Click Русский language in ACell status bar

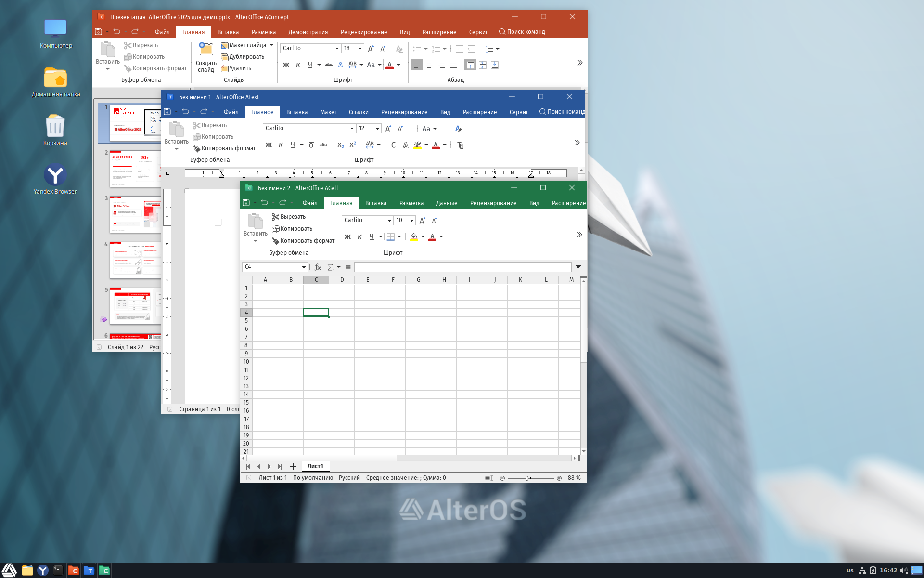[x=349, y=478]
